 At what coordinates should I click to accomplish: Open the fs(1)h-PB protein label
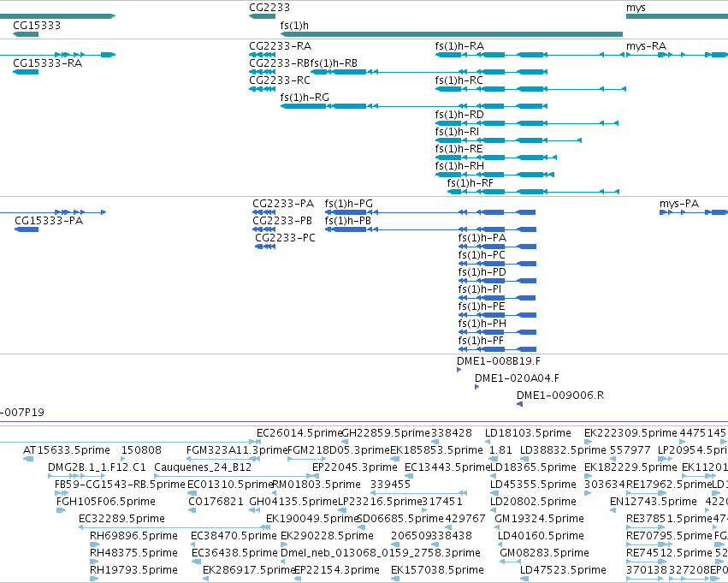click(348, 221)
